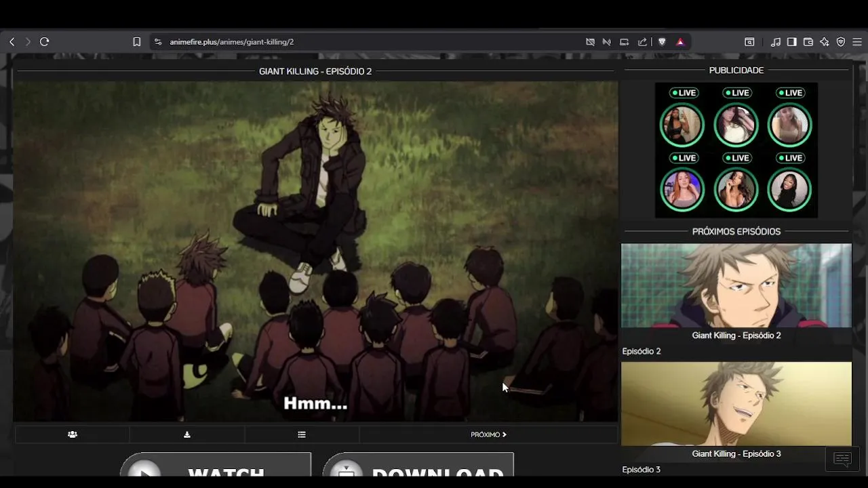The image size is (868, 488).
Task: Share this page via share icon
Action: click(642, 42)
